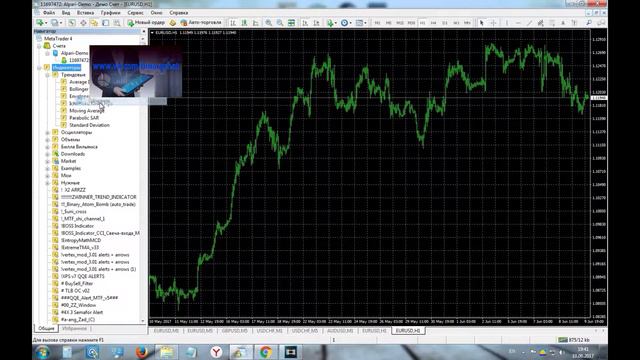
Task: Open the GBPUSD,M5 chart tab
Action: point(235,331)
